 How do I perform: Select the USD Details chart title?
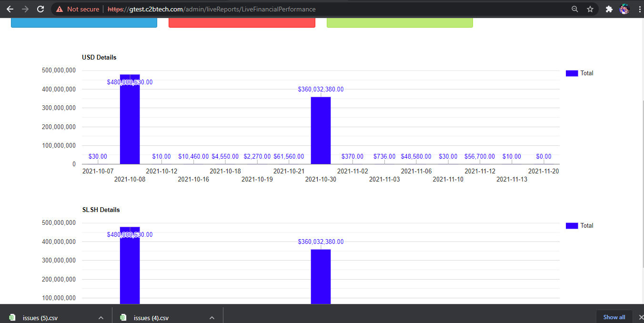click(x=99, y=57)
